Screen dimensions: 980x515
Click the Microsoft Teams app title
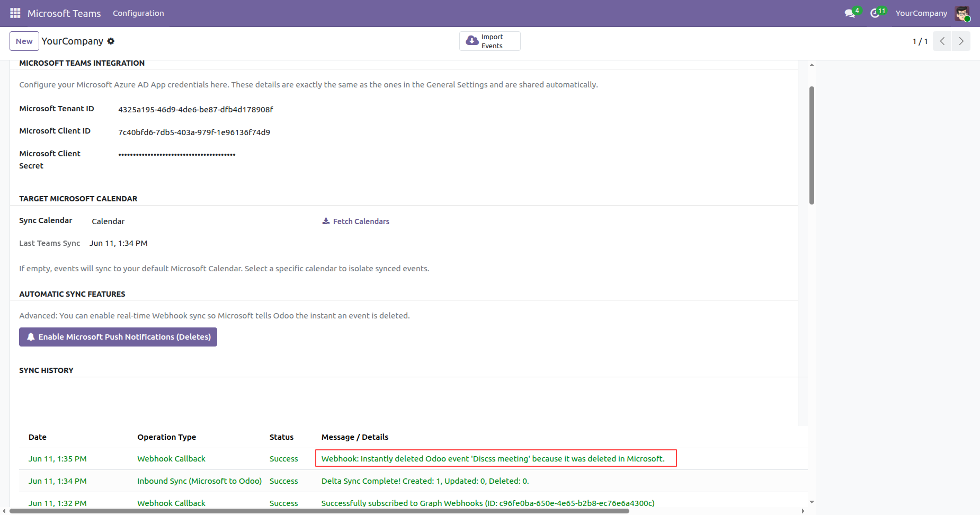pos(64,13)
